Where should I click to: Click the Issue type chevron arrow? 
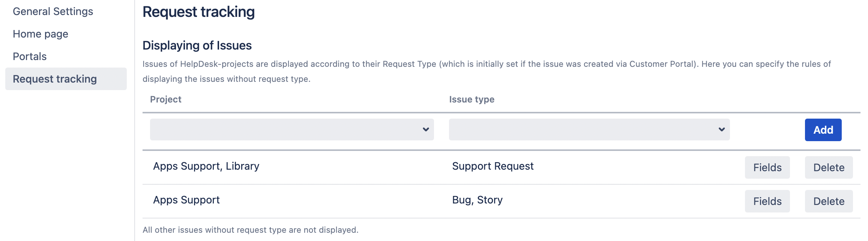coord(722,130)
